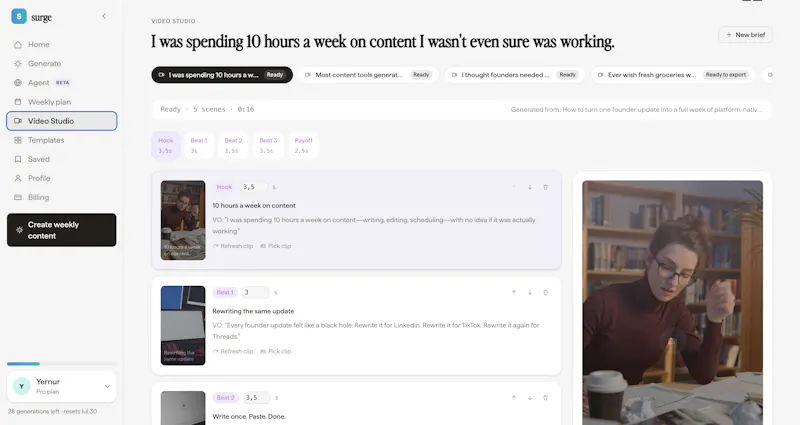The width and height of the screenshot is (800, 425).
Task: Open Agent beta in the sidebar
Action: 61,83
